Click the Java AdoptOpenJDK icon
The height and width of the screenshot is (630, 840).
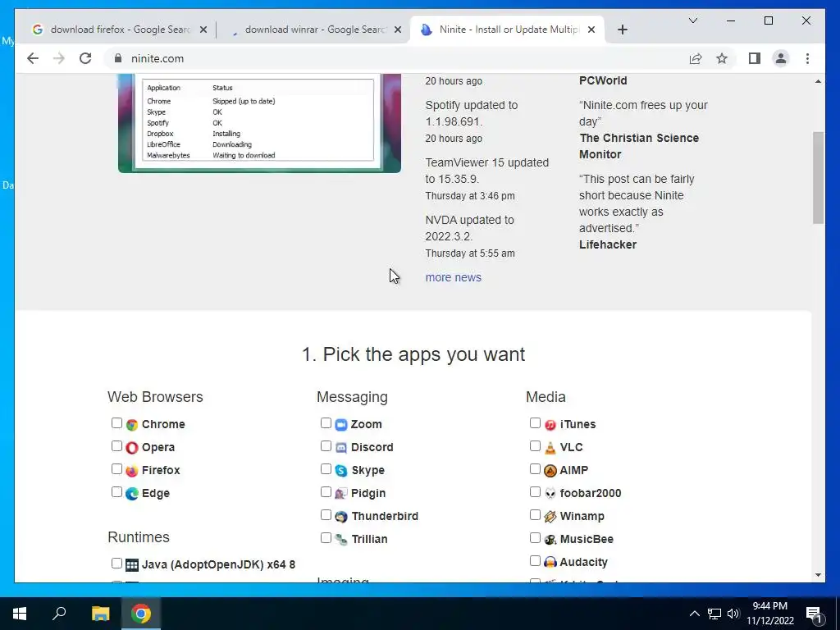132,565
